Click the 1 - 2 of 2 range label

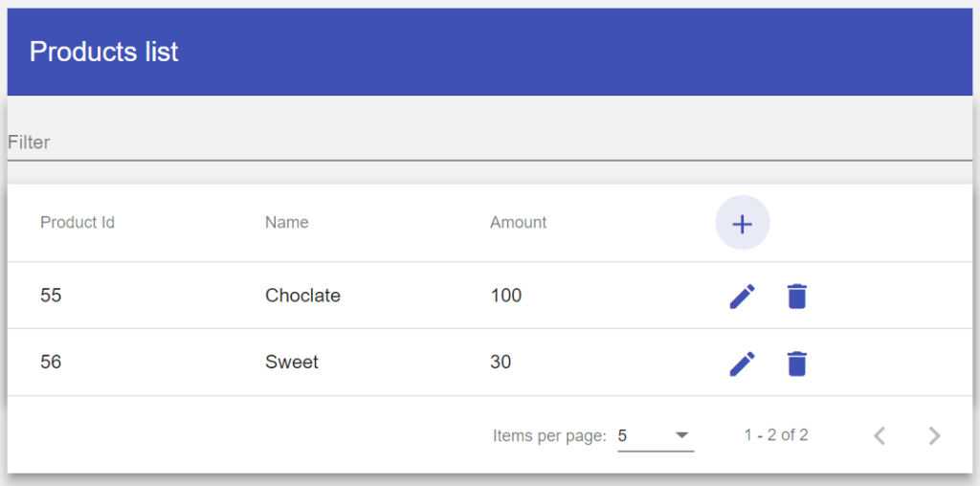(776, 434)
